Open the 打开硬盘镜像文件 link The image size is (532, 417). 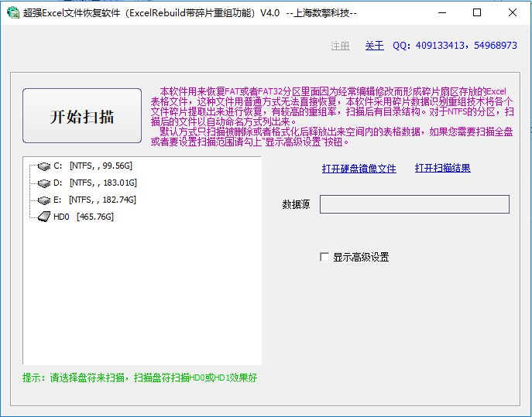(359, 169)
